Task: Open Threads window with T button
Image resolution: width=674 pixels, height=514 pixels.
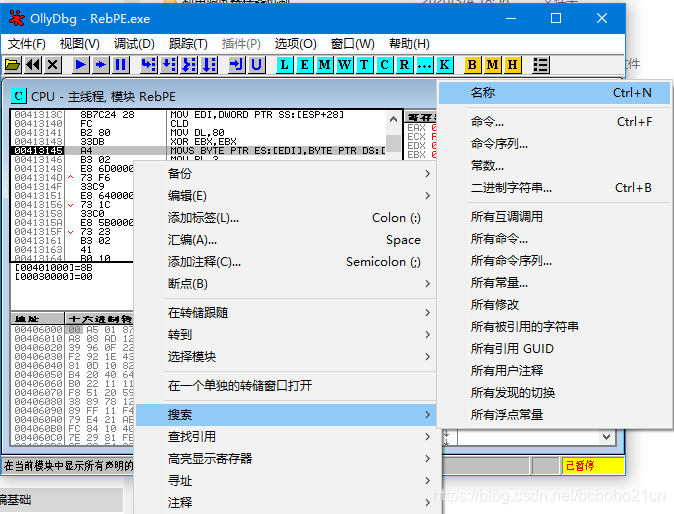Action: (365, 65)
